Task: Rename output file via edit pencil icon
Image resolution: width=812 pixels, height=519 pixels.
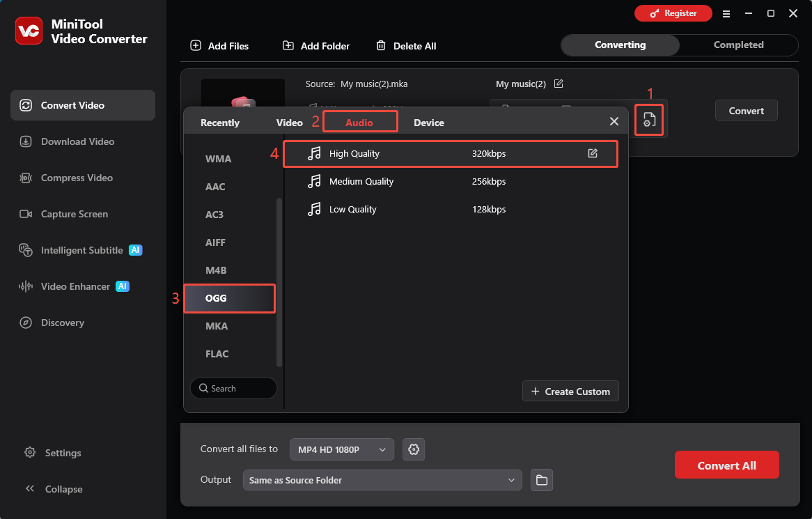Action: tap(559, 84)
